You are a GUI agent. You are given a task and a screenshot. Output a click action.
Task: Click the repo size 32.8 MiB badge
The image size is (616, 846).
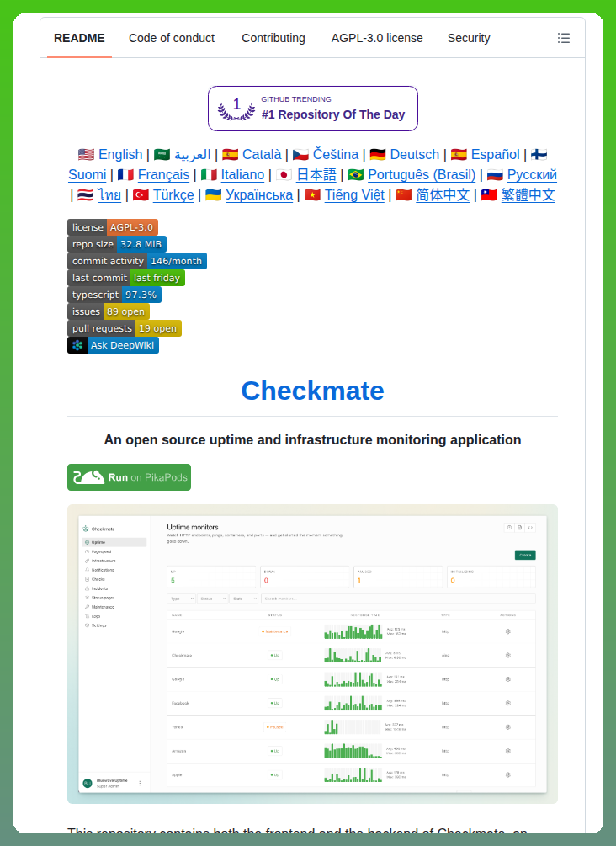click(x=117, y=244)
